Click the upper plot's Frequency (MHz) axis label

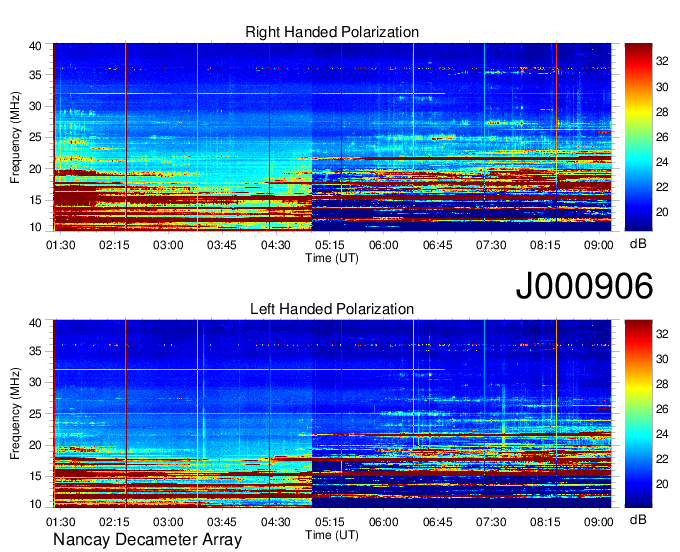tap(15, 137)
